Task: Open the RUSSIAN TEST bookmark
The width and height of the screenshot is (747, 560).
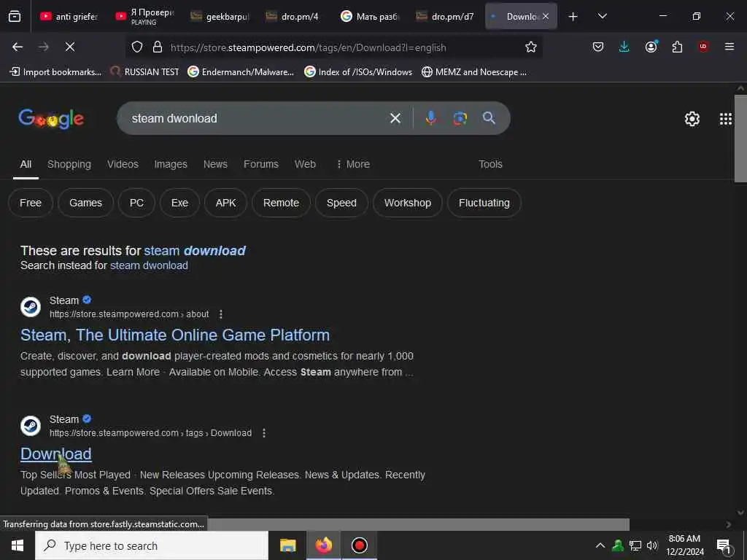Action: click(145, 72)
